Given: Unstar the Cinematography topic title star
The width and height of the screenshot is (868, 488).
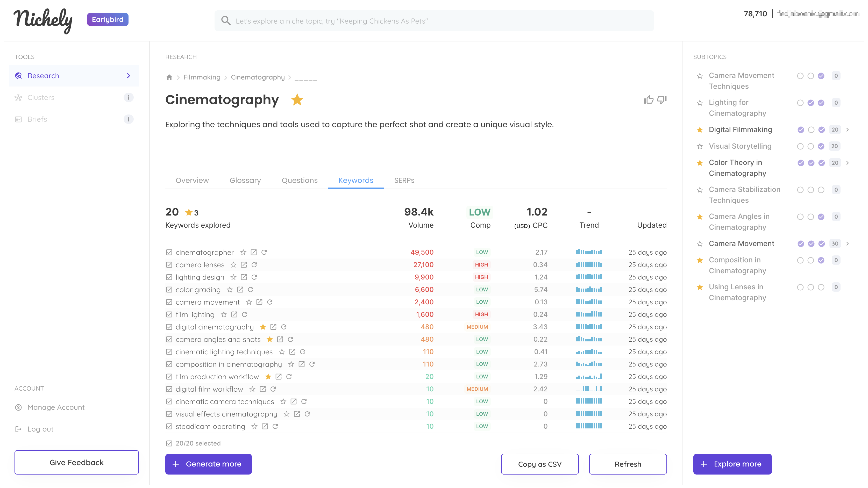Looking at the screenshot, I should tap(297, 100).
